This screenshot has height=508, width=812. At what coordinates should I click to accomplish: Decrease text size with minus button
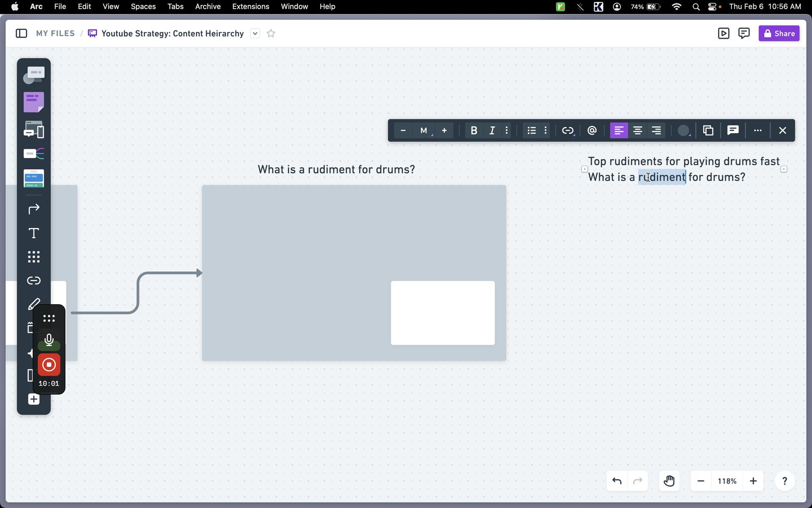(x=403, y=131)
